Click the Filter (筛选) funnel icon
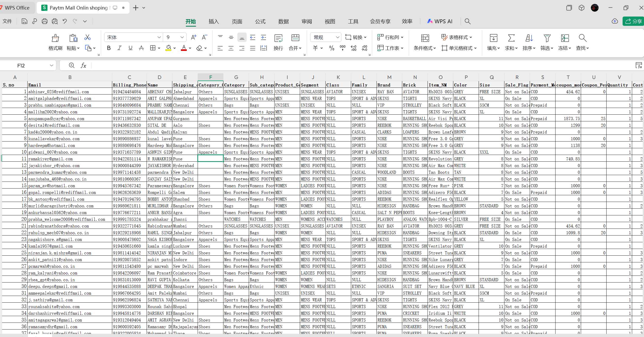The width and height of the screenshot is (644, 337). [547, 38]
